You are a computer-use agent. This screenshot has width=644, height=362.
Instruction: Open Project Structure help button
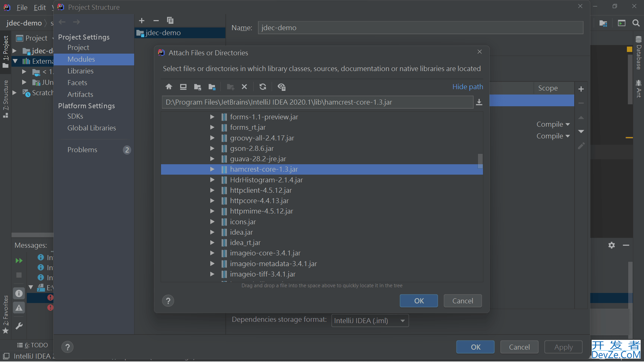67,347
